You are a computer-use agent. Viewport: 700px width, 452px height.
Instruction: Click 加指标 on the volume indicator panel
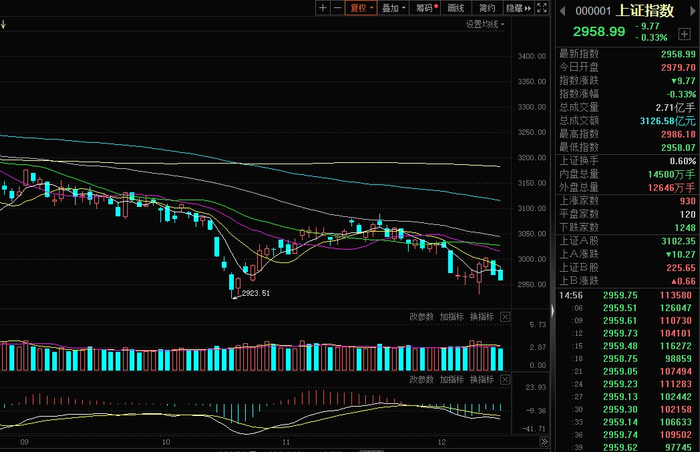pos(452,317)
